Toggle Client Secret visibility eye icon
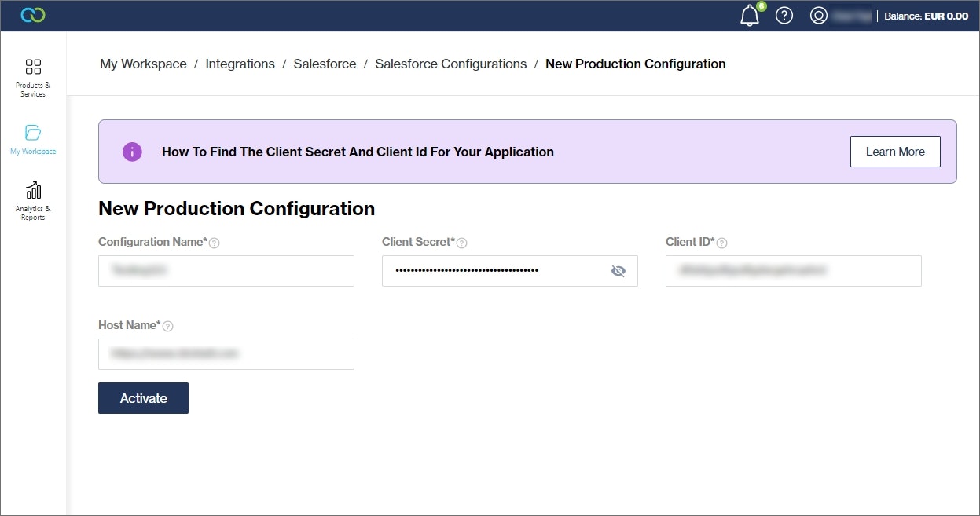Screen dimensions: 980x516 click(x=618, y=271)
